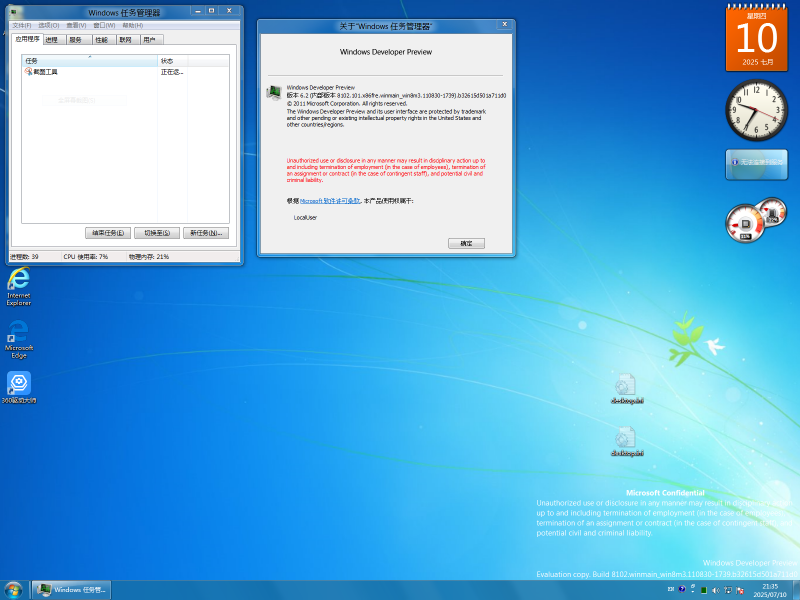Screen dimensions: 800x600
Task: Open Internet Explorer desktop shortcut
Action: click(19, 286)
